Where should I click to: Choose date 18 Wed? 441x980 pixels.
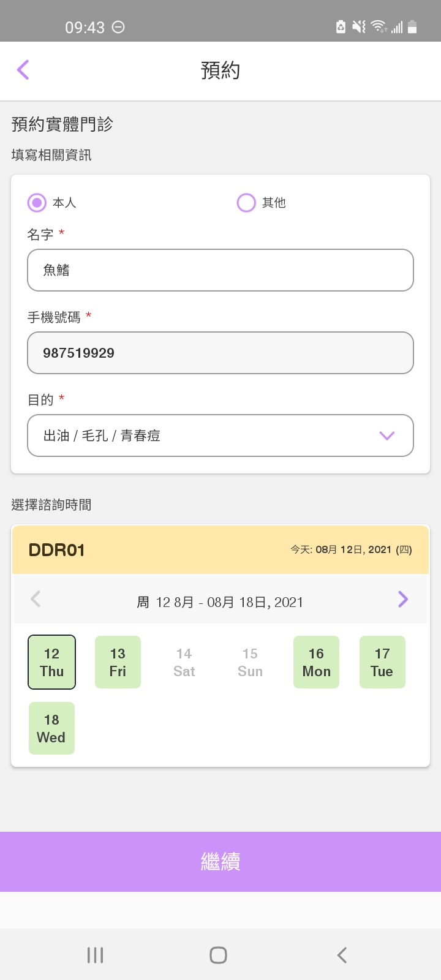point(51,728)
